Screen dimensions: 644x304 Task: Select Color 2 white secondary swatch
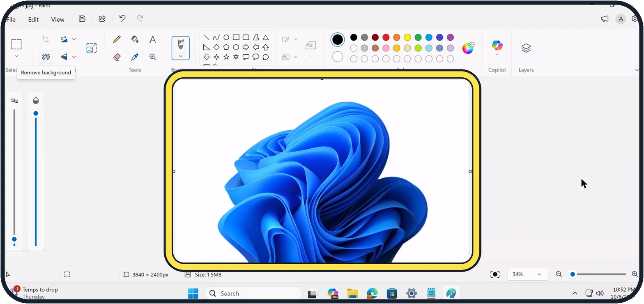point(338,57)
